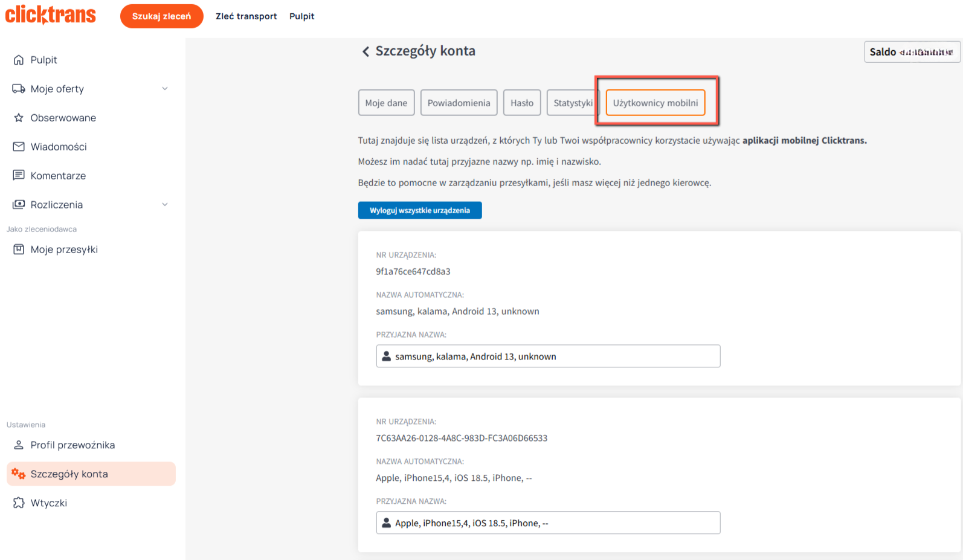Open Wiadomości via envelope icon
The width and height of the screenshot is (963, 560).
pyautogui.click(x=19, y=147)
